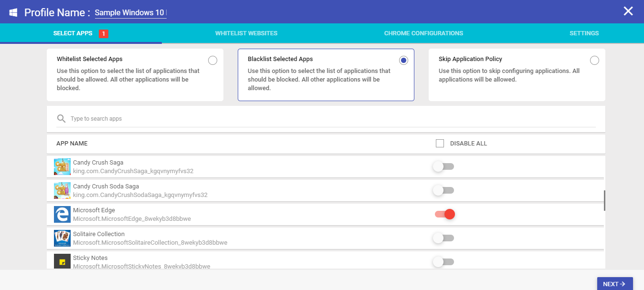Click the Solitaire Collection name text
This screenshot has height=290, width=644.
(x=99, y=234)
